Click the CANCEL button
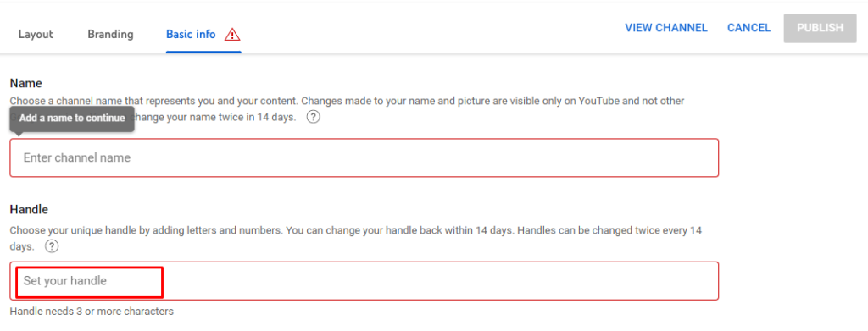This screenshot has width=868, height=331. pos(749,28)
